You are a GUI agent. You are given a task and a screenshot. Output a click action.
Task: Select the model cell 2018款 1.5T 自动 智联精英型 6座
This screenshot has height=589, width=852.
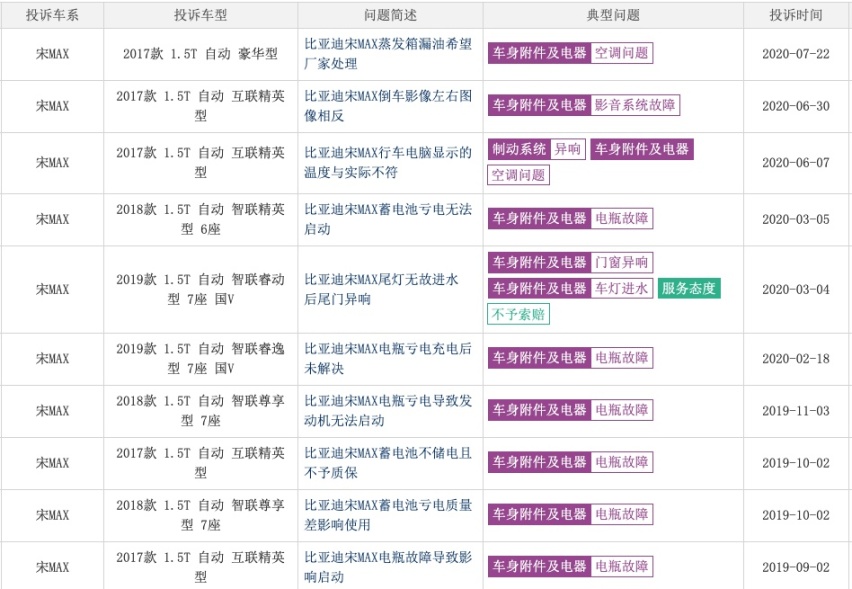[201, 219]
